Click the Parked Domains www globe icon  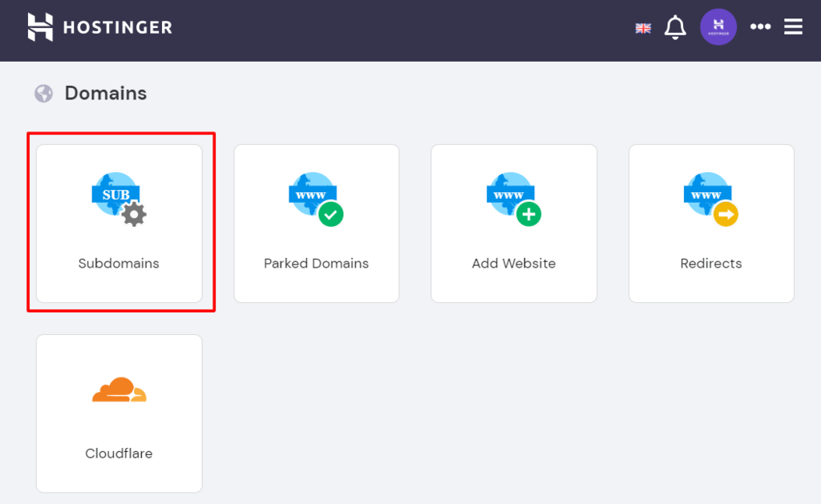point(316,200)
